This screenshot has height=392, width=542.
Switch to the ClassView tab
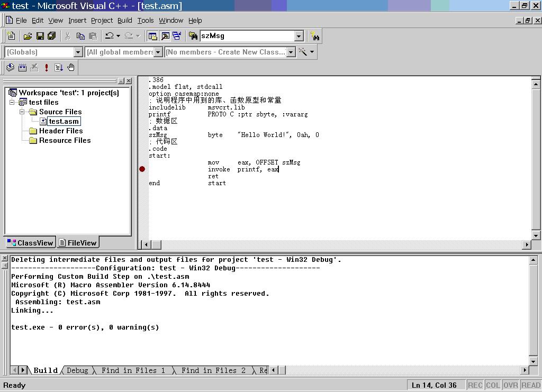30,243
